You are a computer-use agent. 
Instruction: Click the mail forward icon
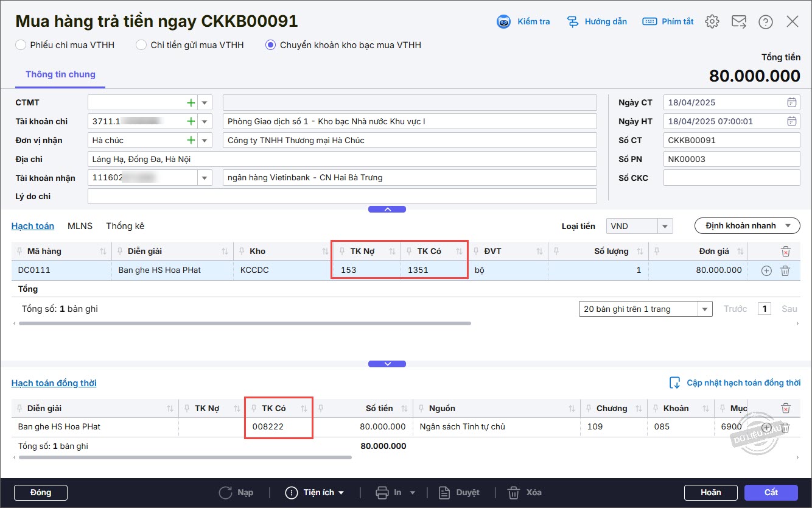[x=738, y=22]
